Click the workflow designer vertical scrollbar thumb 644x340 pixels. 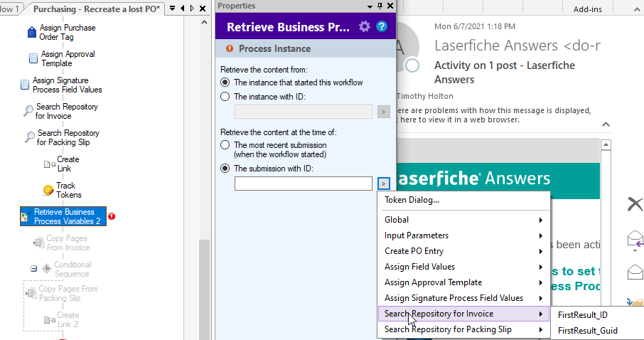coord(204,289)
